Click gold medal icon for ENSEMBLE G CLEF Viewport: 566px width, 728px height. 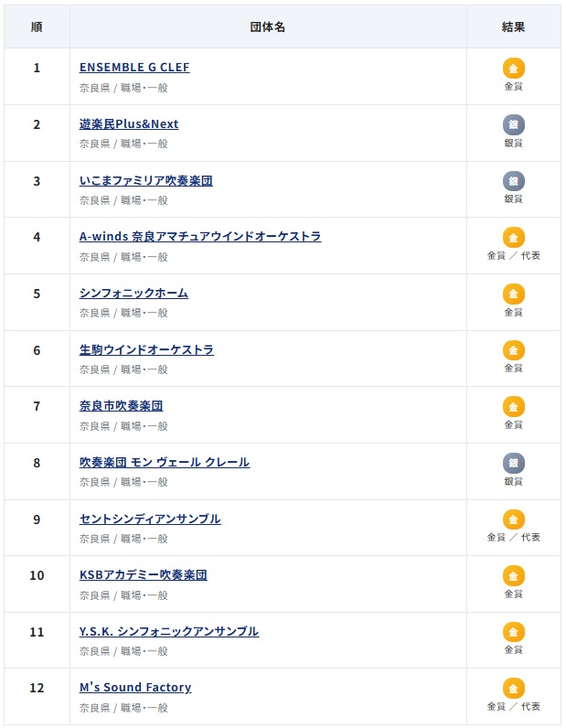point(514,69)
